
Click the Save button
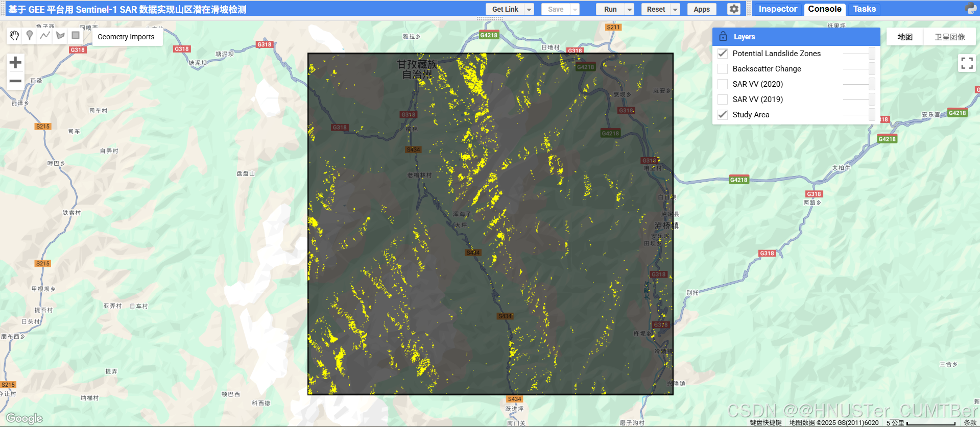point(556,9)
